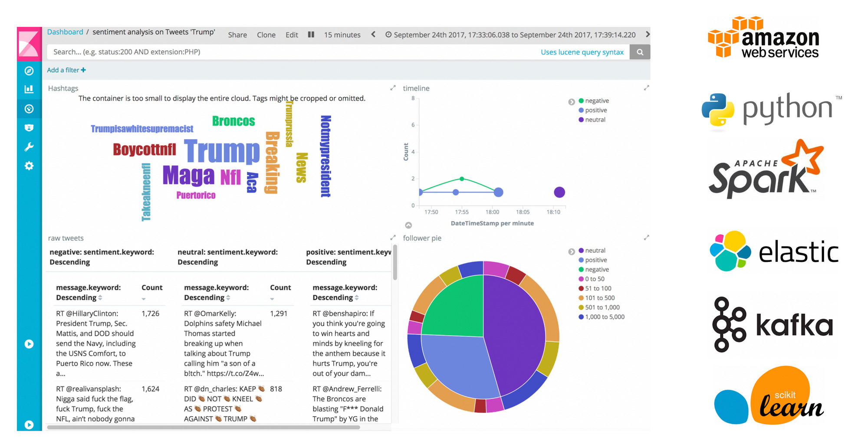Image resolution: width=868 pixels, height=444 pixels.
Task: Open Timelion from the sidebar
Action: (x=29, y=127)
